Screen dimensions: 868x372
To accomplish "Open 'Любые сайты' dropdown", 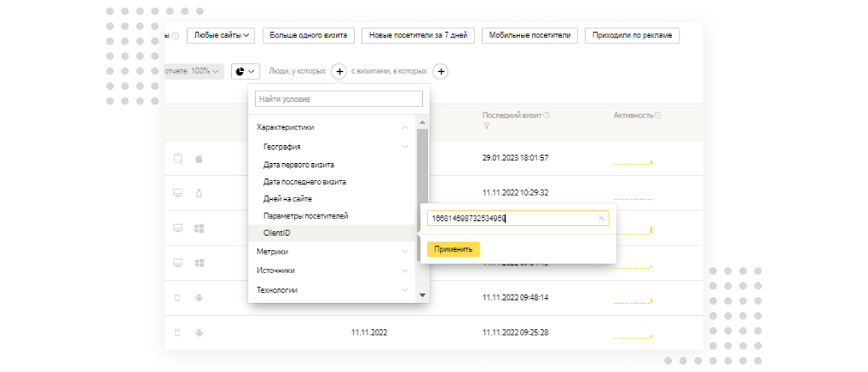I will (221, 35).
